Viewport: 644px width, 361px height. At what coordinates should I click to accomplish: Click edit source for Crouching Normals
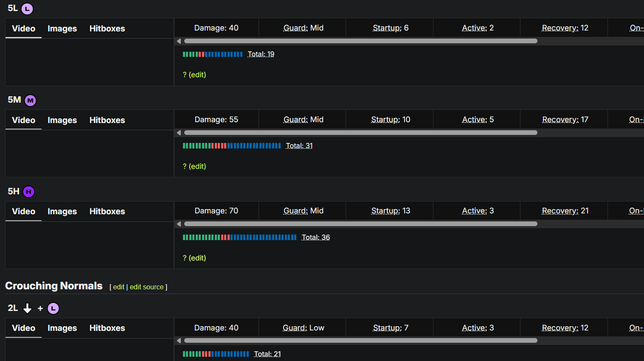[x=146, y=287]
